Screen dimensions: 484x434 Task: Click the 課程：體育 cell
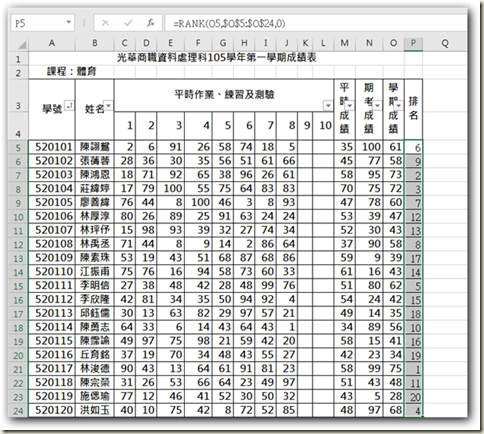71,72
